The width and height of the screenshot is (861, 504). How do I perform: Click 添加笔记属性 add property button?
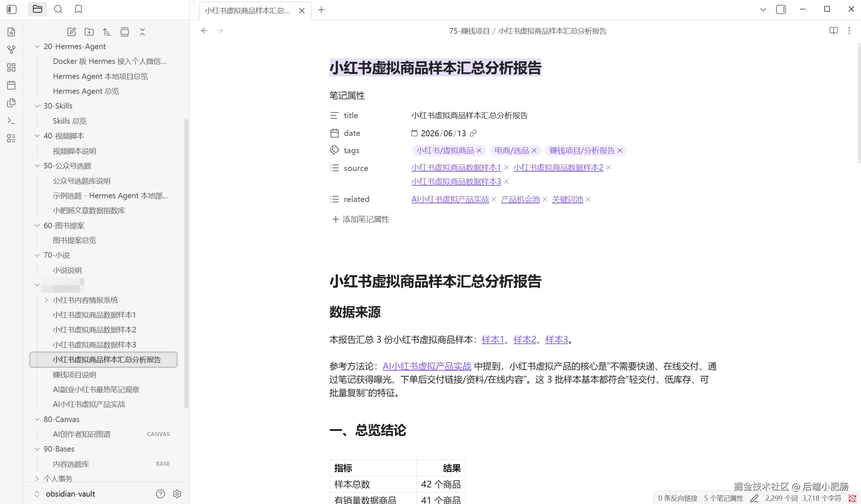click(360, 219)
